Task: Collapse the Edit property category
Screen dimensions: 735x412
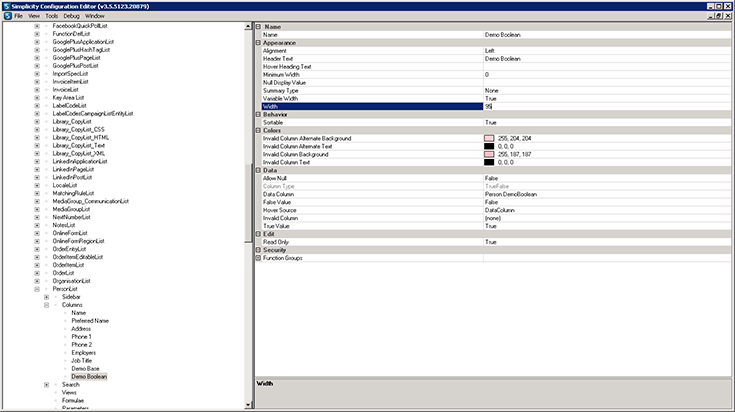Action: (x=258, y=234)
